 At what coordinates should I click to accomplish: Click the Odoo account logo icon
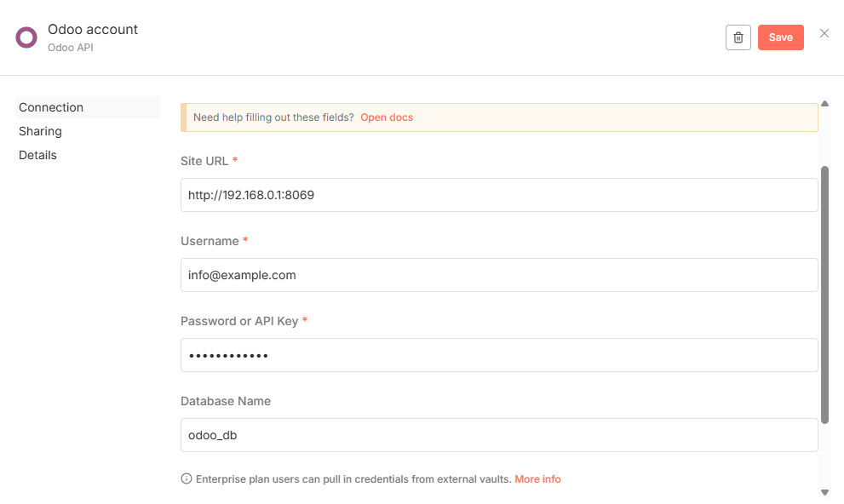(x=26, y=37)
